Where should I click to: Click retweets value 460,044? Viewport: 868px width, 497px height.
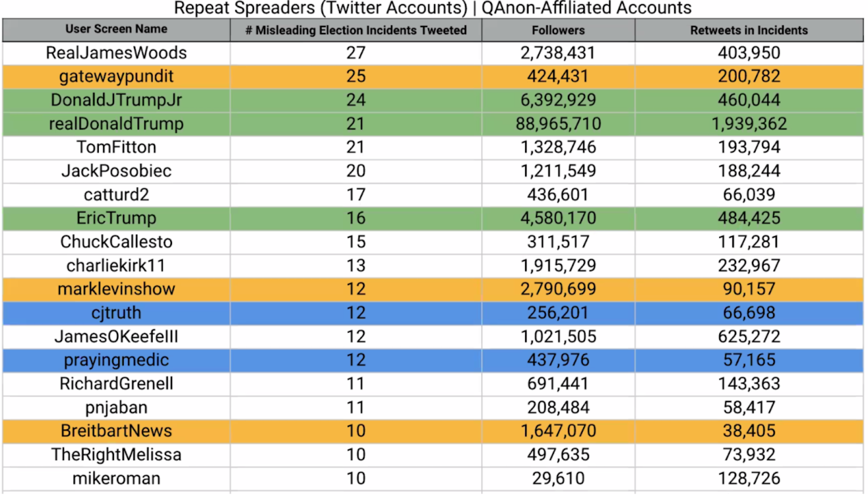coord(749,100)
